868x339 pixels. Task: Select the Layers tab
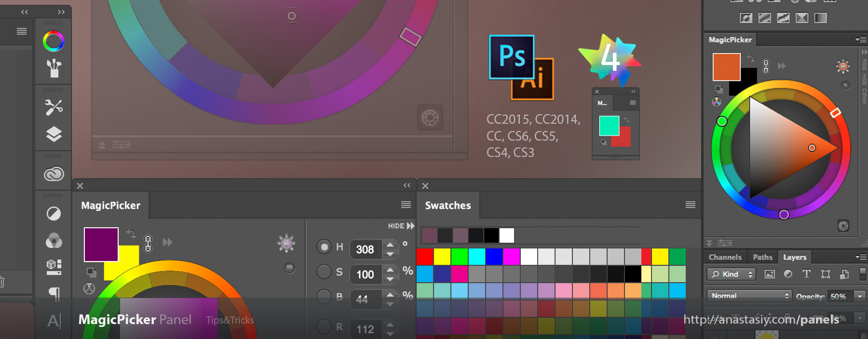pyautogui.click(x=795, y=257)
